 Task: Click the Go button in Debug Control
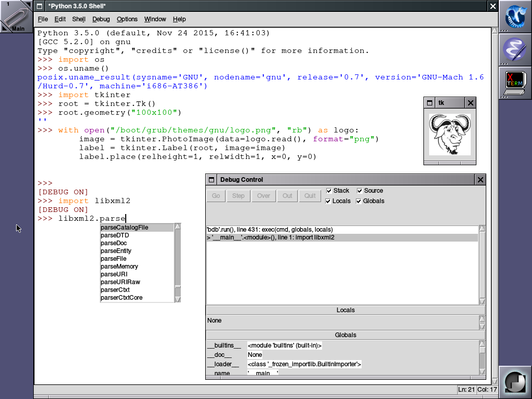click(216, 196)
